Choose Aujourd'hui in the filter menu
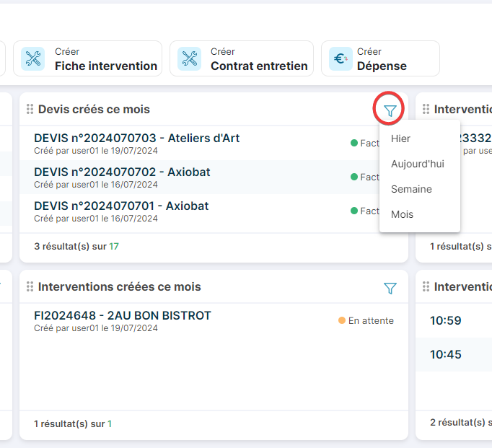 pyautogui.click(x=417, y=164)
